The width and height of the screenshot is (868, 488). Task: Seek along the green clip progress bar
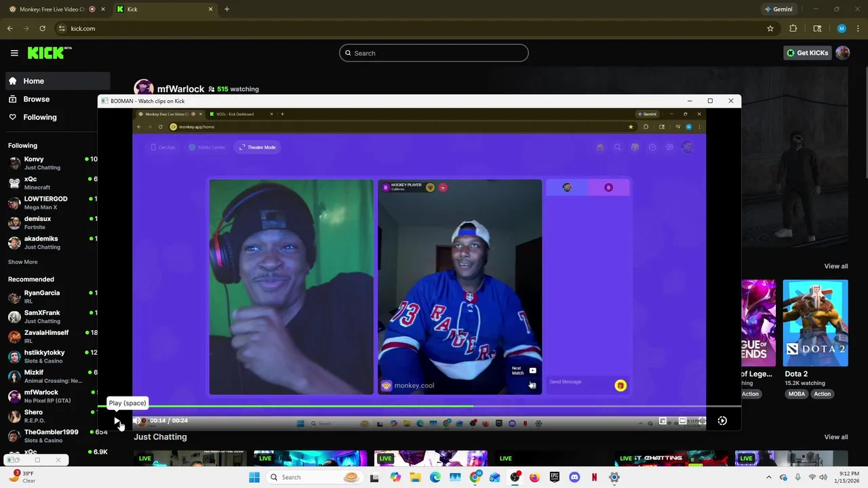(419, 407)
